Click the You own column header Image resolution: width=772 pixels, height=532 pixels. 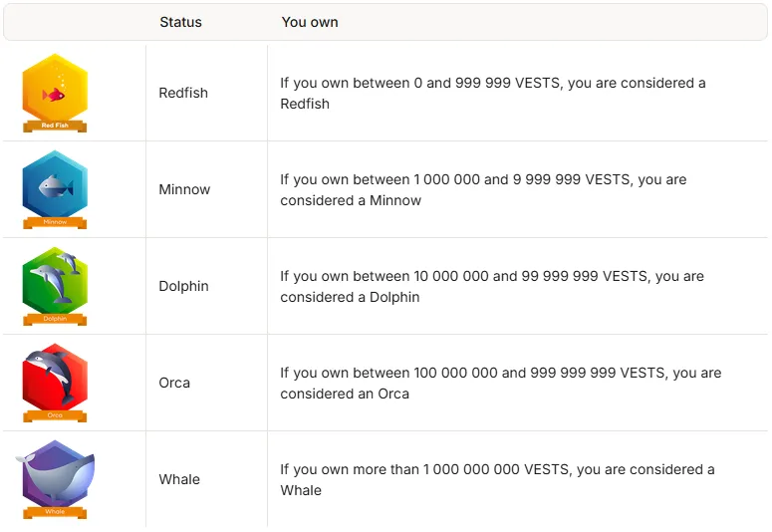[310, 22]
